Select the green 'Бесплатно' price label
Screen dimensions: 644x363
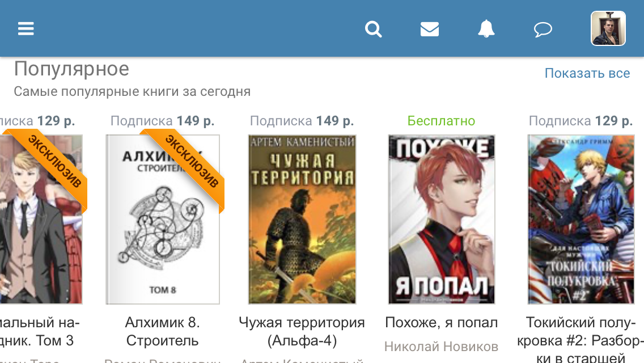coord(442,121)
